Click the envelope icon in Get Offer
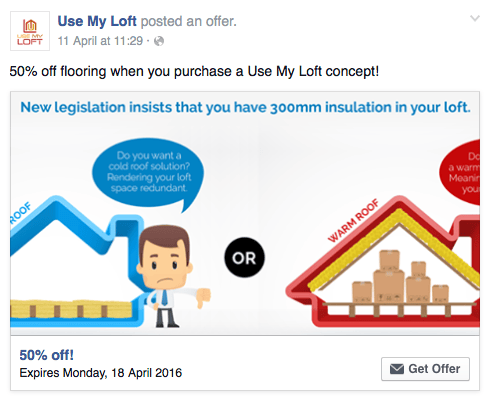This screenshot has height=399, width=489. 397,369
